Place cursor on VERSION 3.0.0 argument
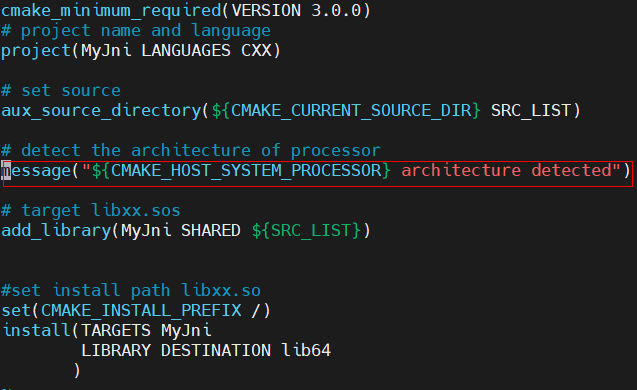The width and height of the screenshot is (637, 390). click(296, 10)
